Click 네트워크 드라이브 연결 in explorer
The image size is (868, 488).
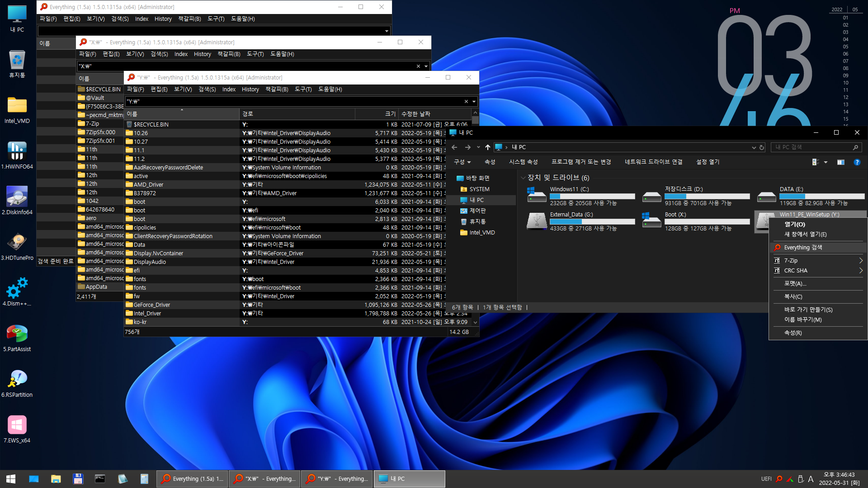pos(653,162)
